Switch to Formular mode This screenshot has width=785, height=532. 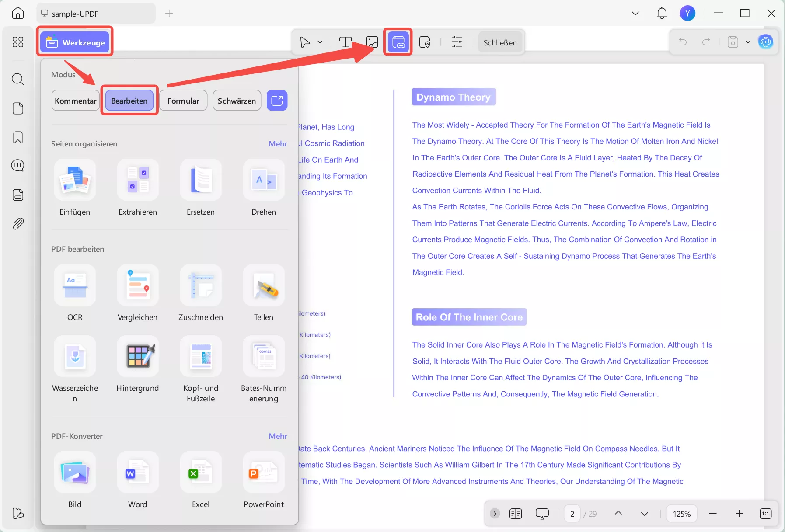click(183, 101)
